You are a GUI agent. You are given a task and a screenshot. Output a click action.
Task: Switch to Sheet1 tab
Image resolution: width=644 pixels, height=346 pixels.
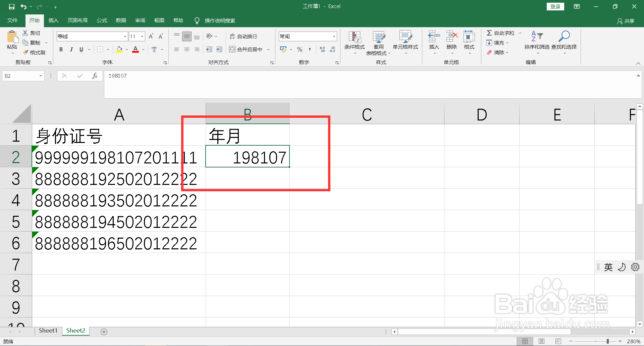point(48,331)
